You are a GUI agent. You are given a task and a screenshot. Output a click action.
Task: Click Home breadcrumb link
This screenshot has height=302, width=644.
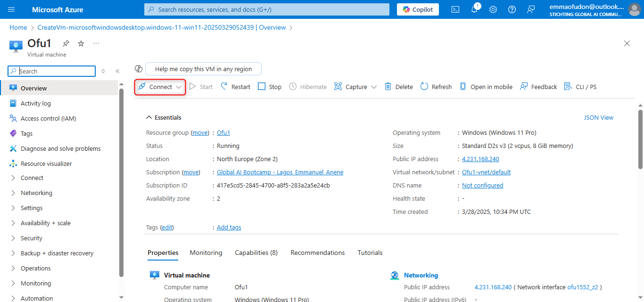point(18,27)
